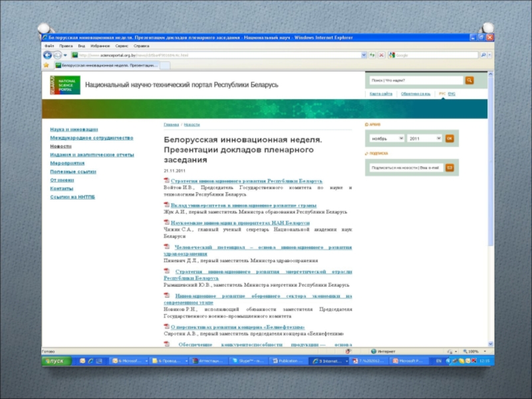The image size is (532, 399).
Task: Click the site search field Поиск
Action: (416, 80)
